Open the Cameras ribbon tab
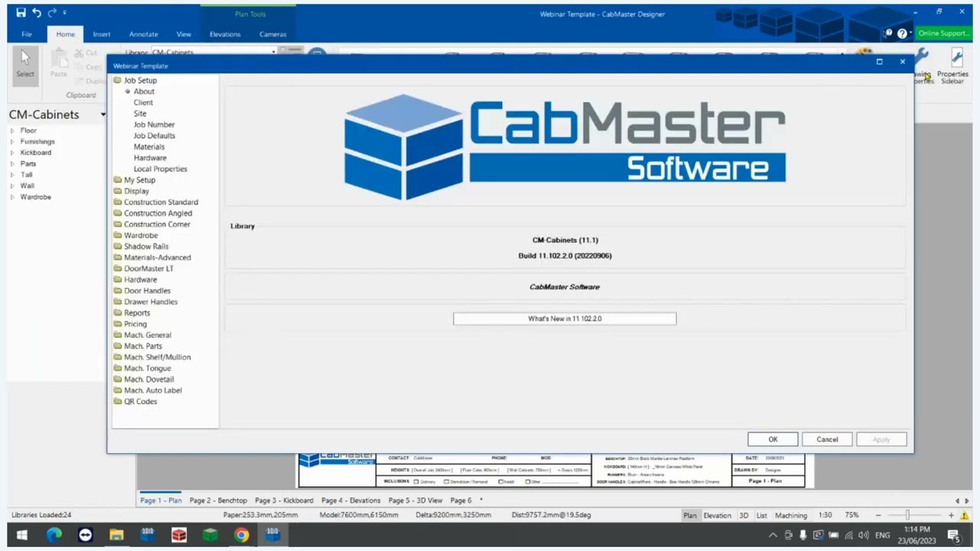The height and width of the screenshot is (551, 980). pos(273,34)
